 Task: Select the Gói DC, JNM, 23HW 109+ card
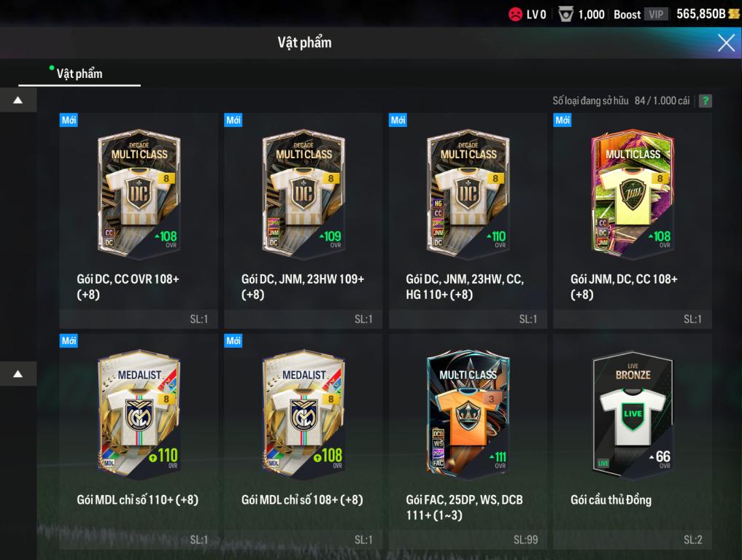tap(304, 220)
